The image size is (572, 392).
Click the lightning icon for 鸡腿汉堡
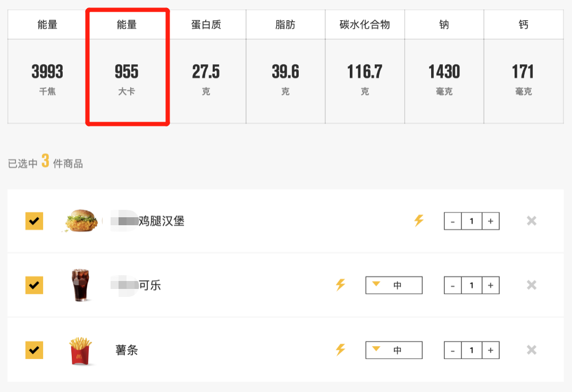(419, 220)
